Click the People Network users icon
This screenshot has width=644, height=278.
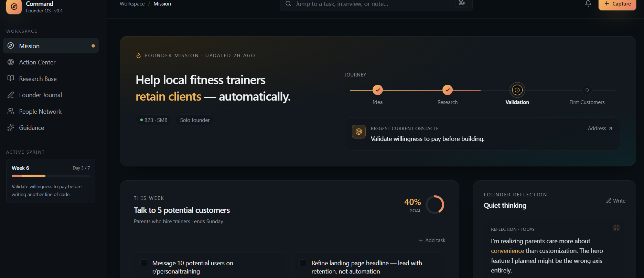click(x=11, y=111)
